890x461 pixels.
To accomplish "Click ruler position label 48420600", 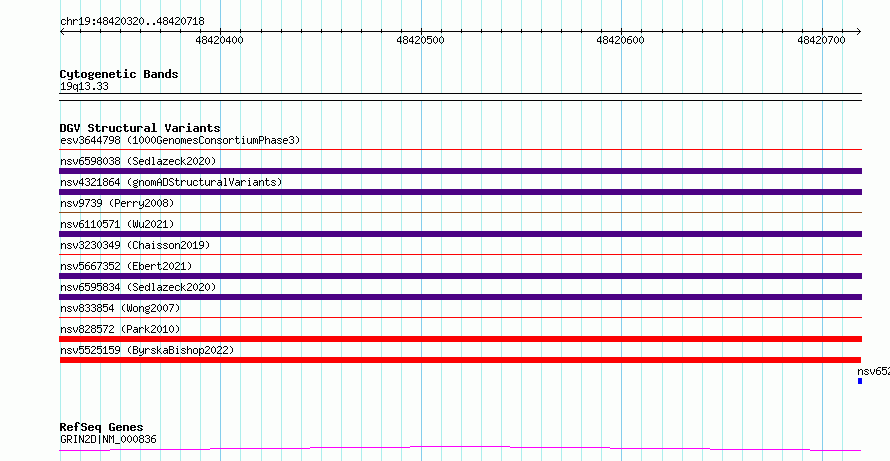I will [620, 40].
